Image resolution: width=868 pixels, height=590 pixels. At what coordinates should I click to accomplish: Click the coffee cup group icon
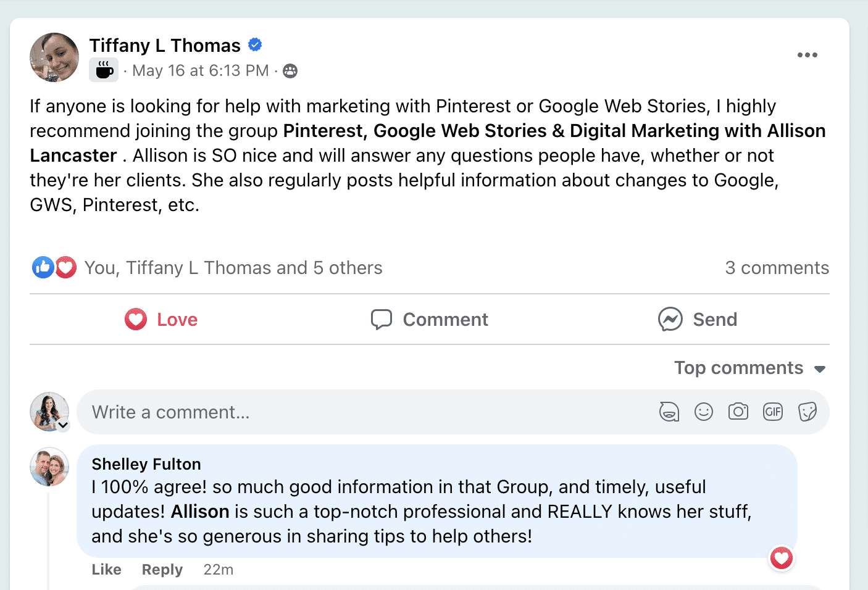click(104, 70)
